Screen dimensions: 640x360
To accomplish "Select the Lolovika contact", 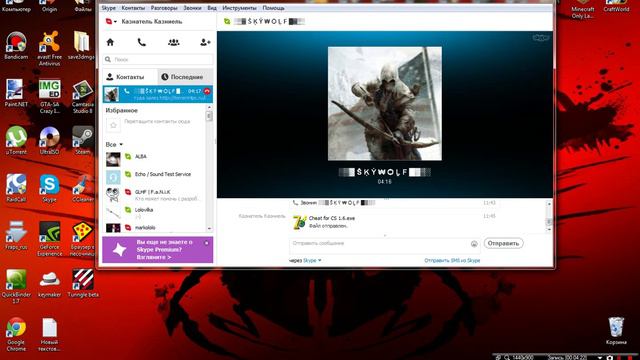I will pos(154,213).
